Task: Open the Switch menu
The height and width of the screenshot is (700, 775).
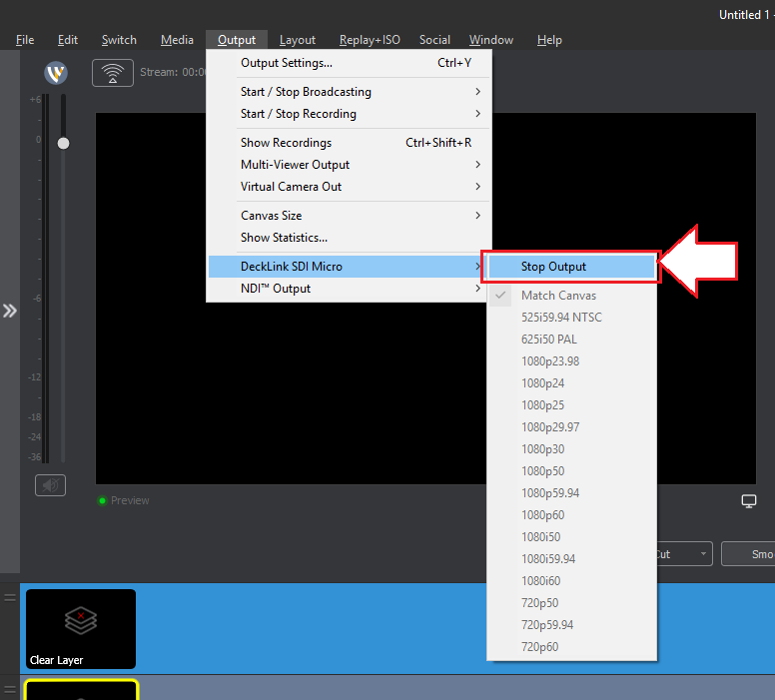Action: [119, 40]
